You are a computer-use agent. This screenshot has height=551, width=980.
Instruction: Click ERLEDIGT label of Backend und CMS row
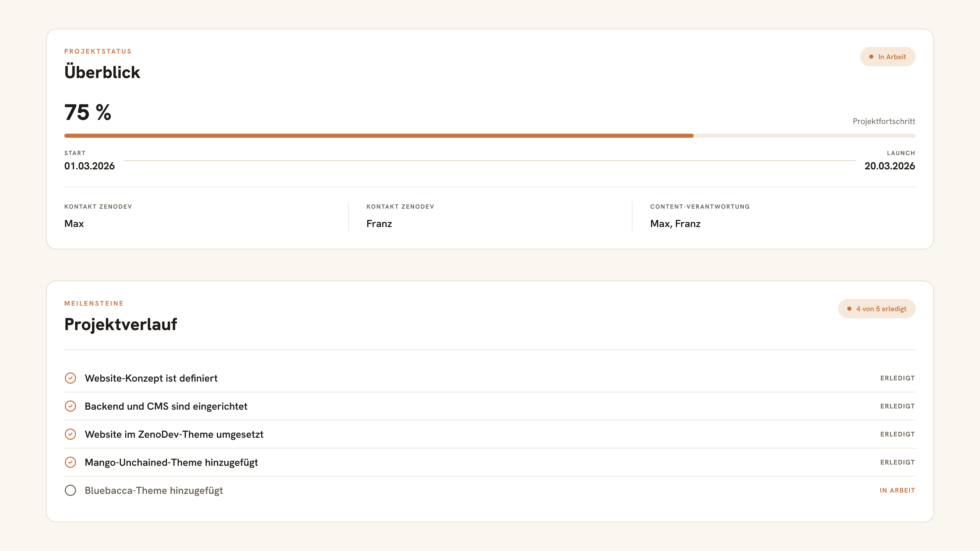pyautogui.click(x=897, y=406)
